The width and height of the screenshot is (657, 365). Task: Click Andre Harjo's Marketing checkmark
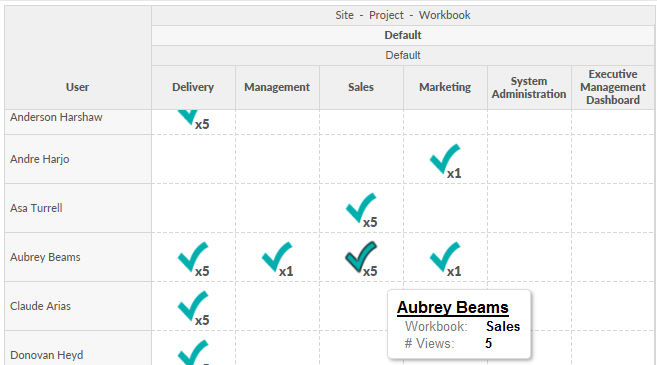[445, 159]
